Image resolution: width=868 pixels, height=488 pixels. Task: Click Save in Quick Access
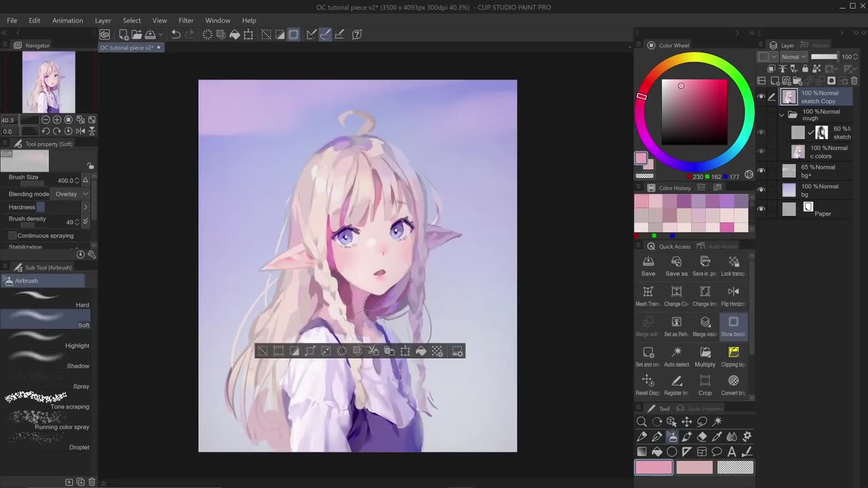[x=648, y=266]
